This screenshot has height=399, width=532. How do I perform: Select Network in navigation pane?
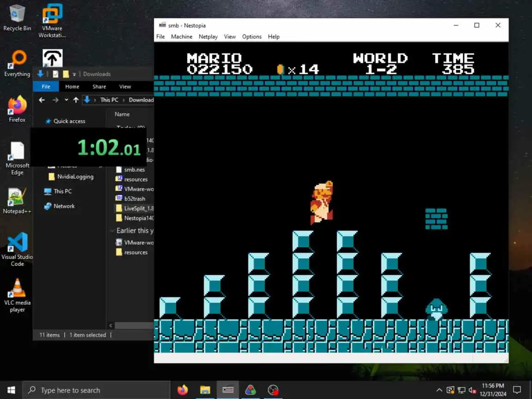tap(60, 206)
